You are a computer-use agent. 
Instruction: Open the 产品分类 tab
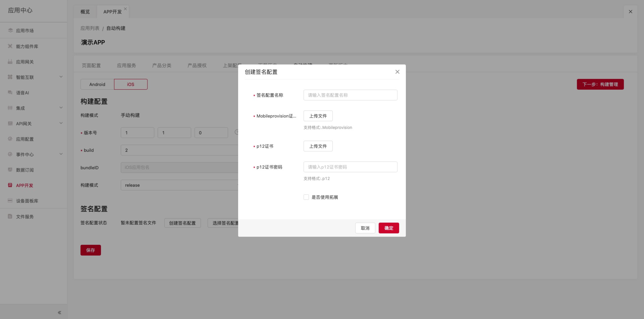click(x=162, y=65)
